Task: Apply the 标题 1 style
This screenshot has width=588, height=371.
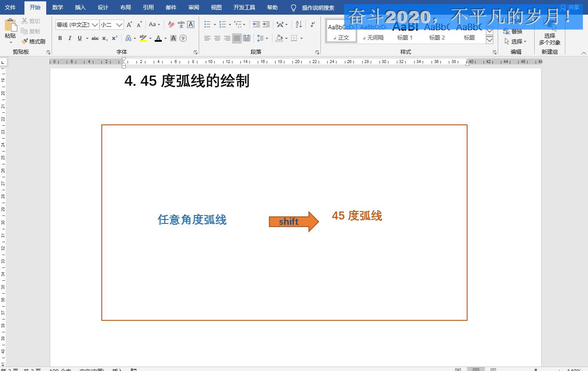Action: coord(404,31)
